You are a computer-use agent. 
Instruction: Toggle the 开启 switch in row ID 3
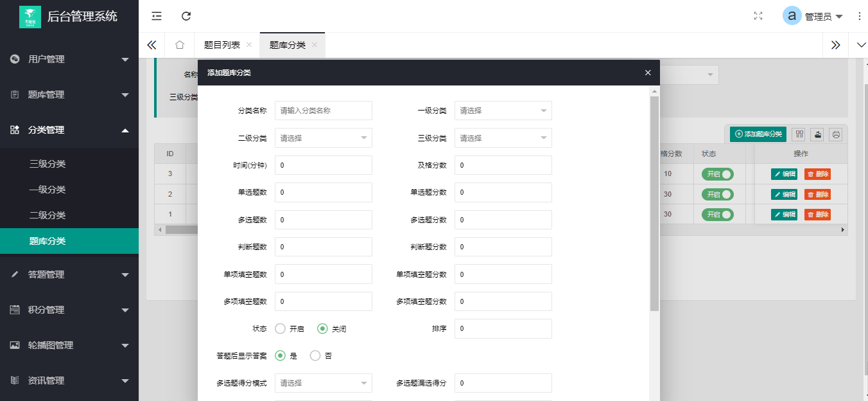point(718,174)
